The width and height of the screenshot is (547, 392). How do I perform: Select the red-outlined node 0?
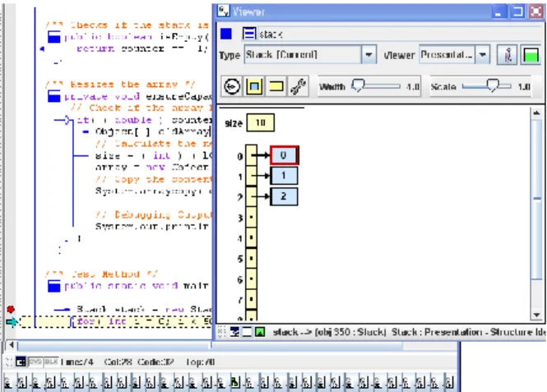coord(284,155)
